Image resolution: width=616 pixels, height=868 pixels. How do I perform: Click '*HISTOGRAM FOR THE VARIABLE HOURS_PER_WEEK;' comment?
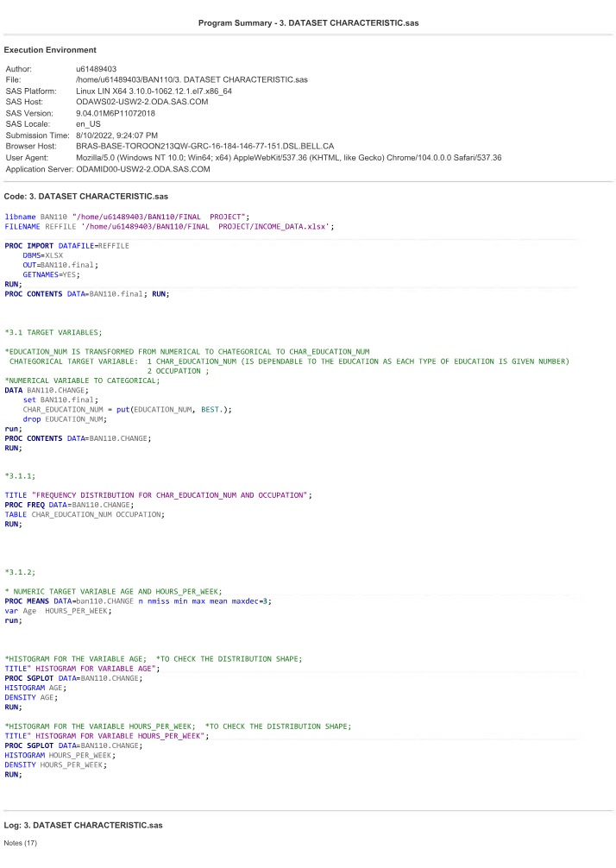point(100,726)
